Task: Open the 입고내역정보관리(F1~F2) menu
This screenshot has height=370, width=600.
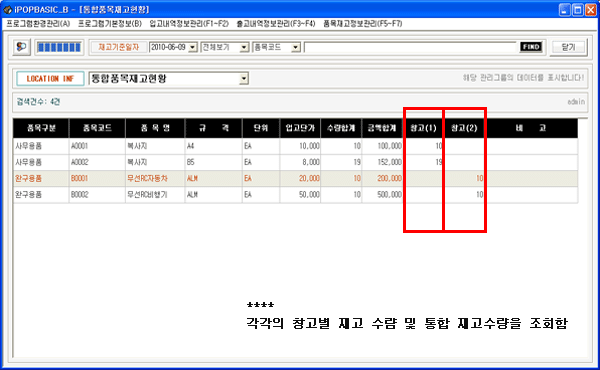Action: (x=189, y=24)
